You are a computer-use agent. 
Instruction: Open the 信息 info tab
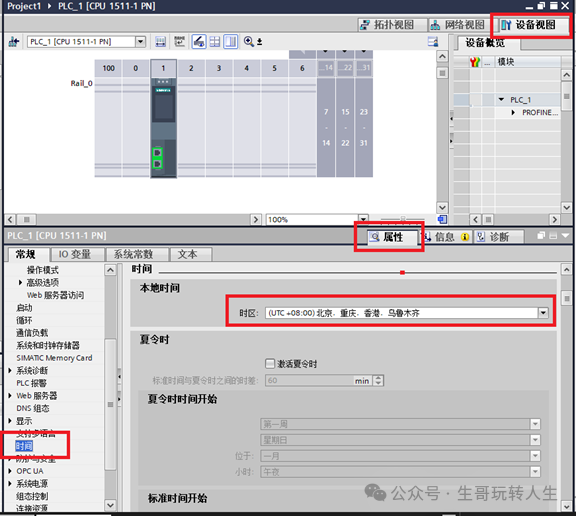444,237
